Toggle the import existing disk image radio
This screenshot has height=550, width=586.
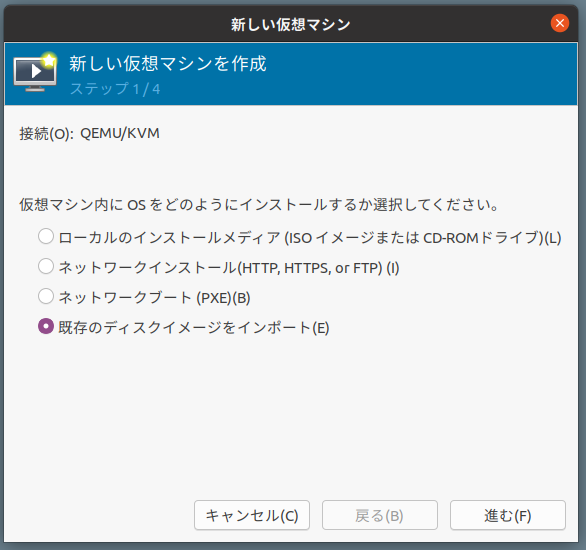click(46, 326)
